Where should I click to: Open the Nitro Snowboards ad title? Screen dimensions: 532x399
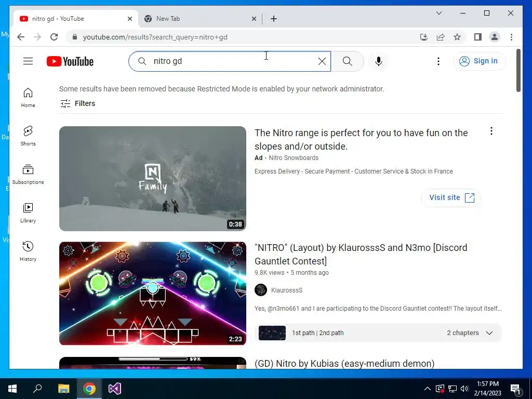point(361,139)
